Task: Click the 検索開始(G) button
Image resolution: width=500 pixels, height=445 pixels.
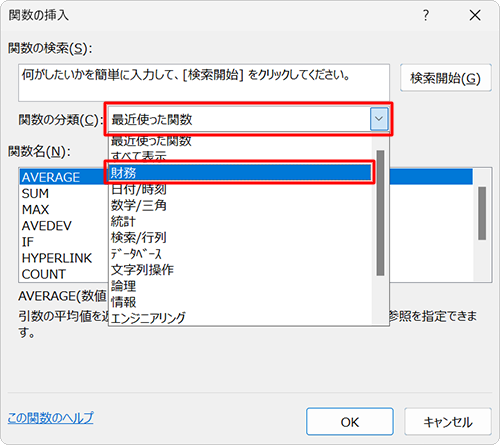Action: click(446, 78)
